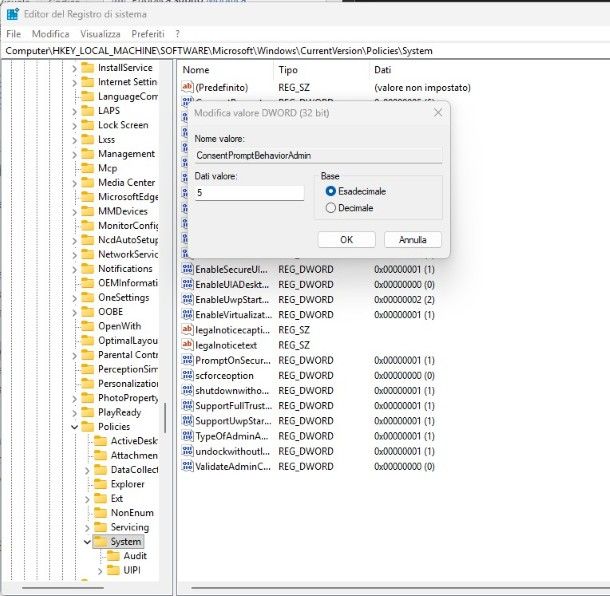Click Annulla to cancel the edit
The image size is (610, 596).
(x=412, y=240)
